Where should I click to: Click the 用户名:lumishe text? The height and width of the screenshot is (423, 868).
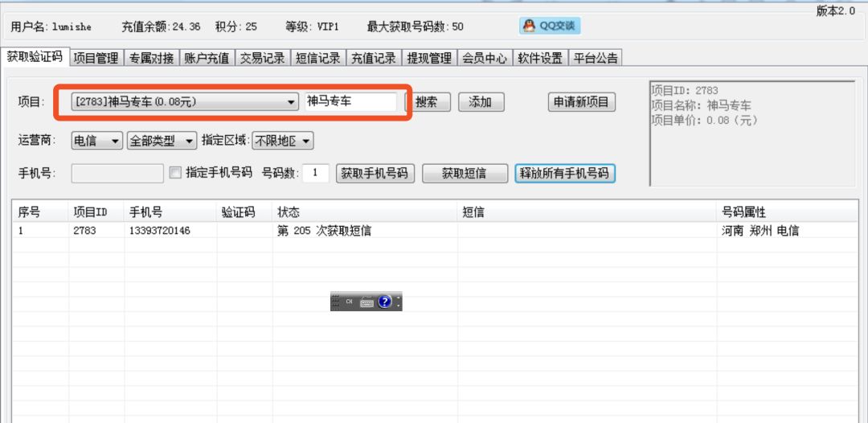click(x=51, y=27)
